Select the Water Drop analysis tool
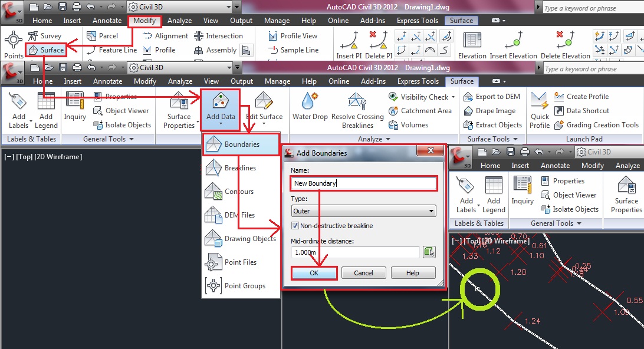The height and width of the screenshot is (349, 644). tap(310, 106)
